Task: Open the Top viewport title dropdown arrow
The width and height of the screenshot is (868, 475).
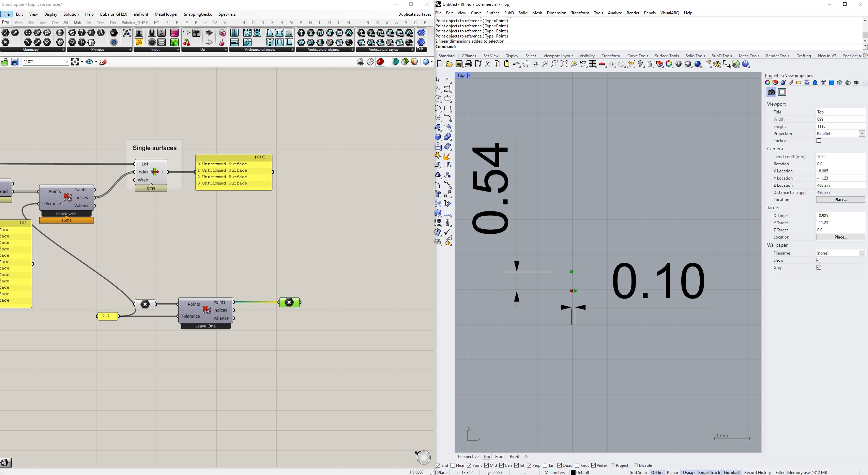Action: click(469, 75)
